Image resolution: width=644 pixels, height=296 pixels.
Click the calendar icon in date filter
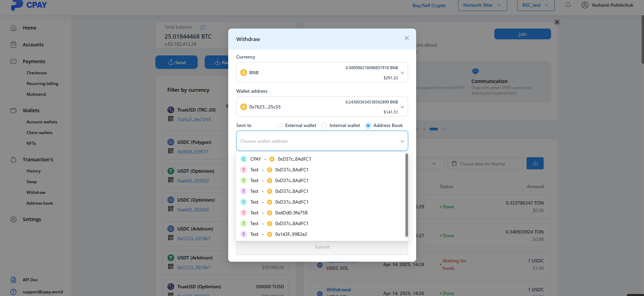tap(454, 164)
